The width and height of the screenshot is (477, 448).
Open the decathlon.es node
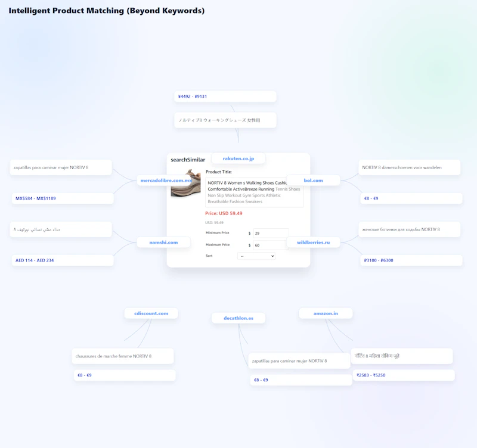click(238, 318)
